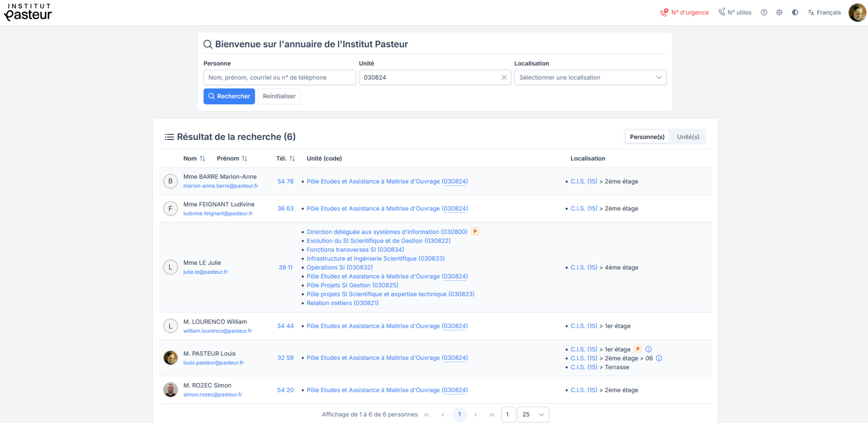
Task: Click the Reinitialiser button
Action: tap(279, 97)
